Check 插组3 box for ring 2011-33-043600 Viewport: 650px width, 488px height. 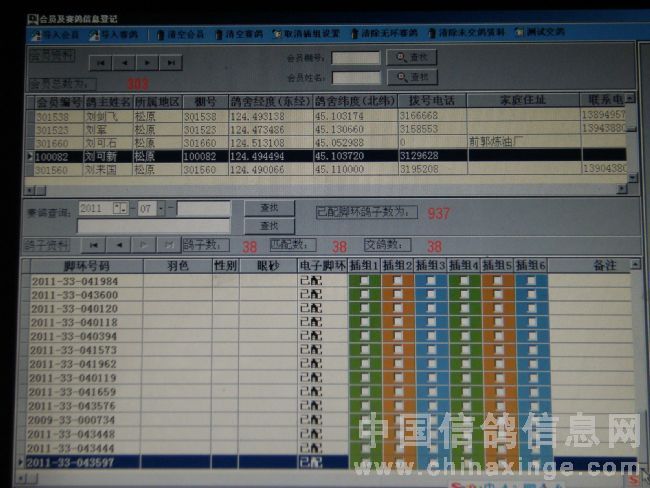click(431, 295)
